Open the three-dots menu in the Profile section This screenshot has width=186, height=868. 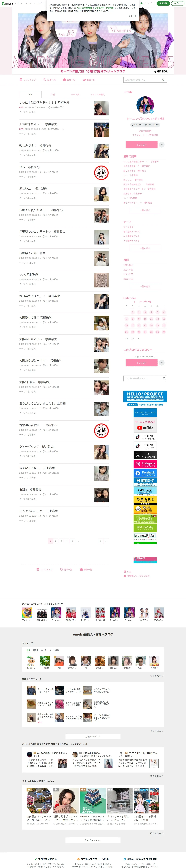(162, 145)
